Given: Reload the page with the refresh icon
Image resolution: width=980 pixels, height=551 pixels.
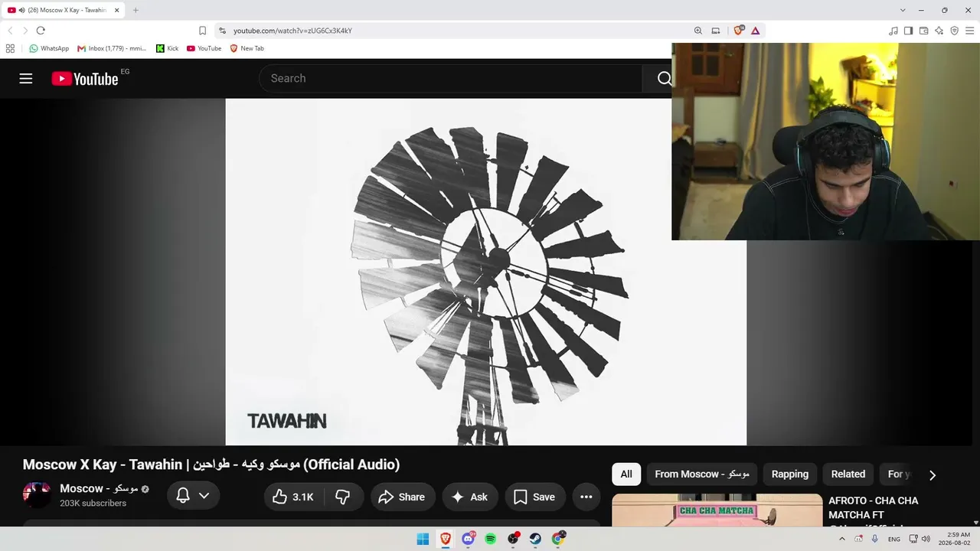Looking at the screenshot, I should 41,31.
